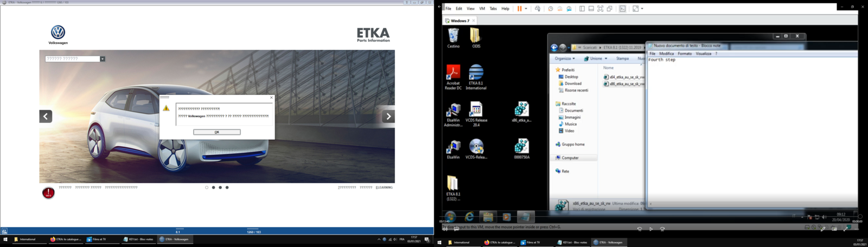
Task: Select the third carousel dot
Action: [220, 187]
